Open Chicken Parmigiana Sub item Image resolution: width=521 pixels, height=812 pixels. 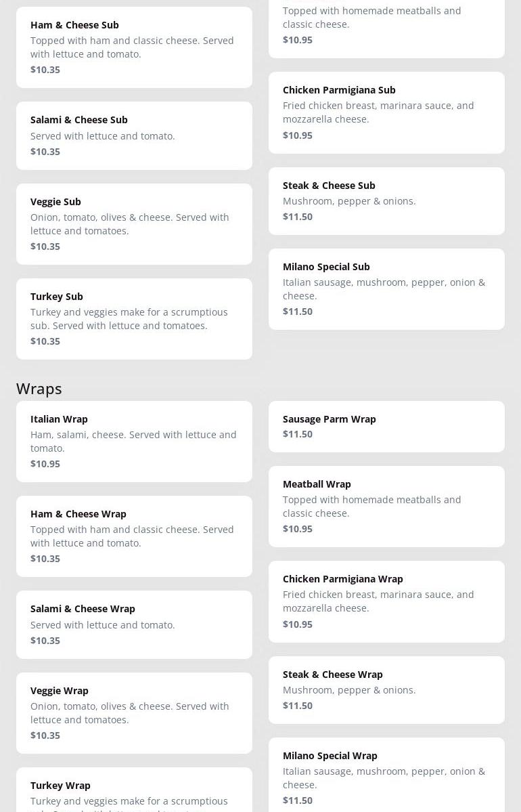(386, 112)
